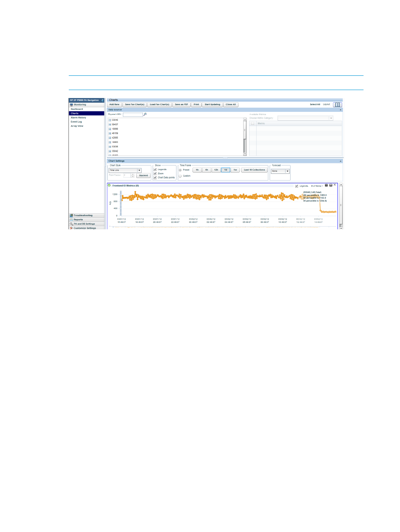This screenshot has width=400, height=532.
Task: Expand the 10096 tree node
Action: point(110,129)
